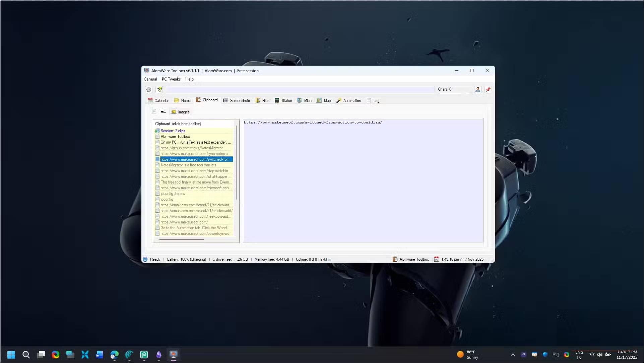Click the clipboard filter header
Image resolution: width=644 pixels, height=363 pixels.
coord(178,124)
